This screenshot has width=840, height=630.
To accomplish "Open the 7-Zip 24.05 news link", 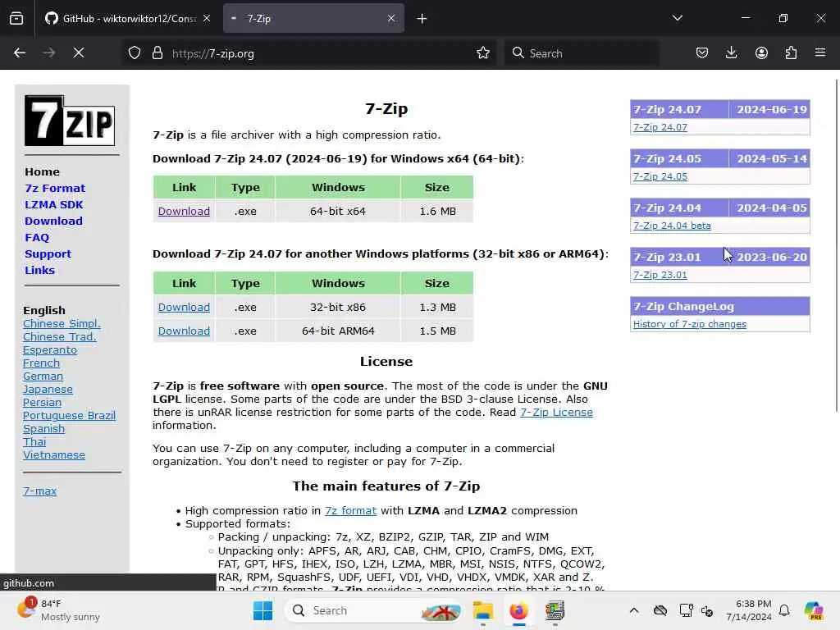I will 660,176.
